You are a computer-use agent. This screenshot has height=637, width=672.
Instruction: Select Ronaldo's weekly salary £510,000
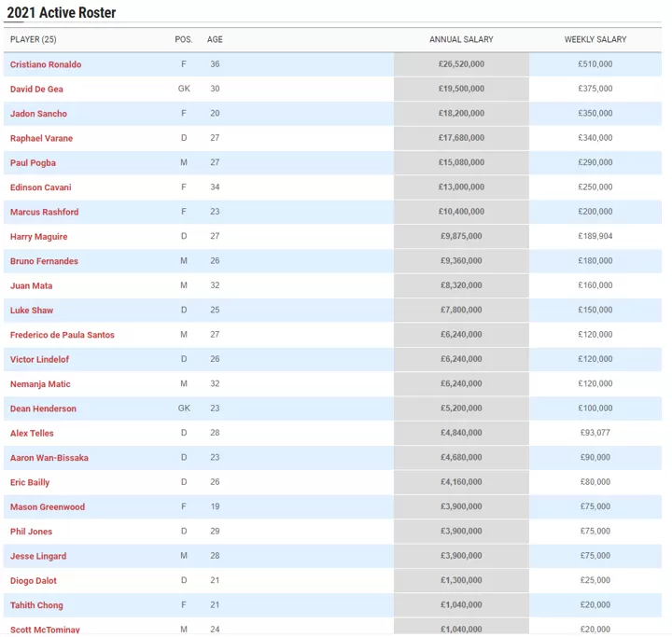(x=595, y=64)
